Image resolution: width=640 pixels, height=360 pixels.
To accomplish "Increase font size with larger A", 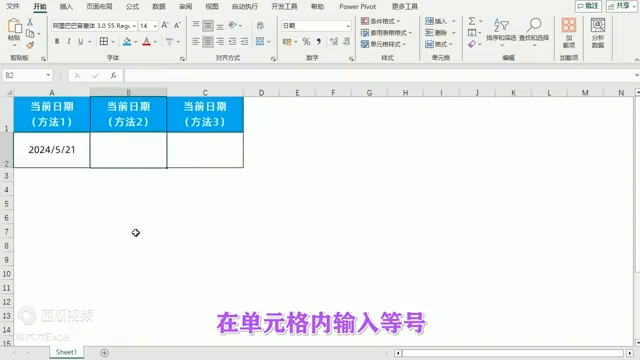I will coord(165,25).
